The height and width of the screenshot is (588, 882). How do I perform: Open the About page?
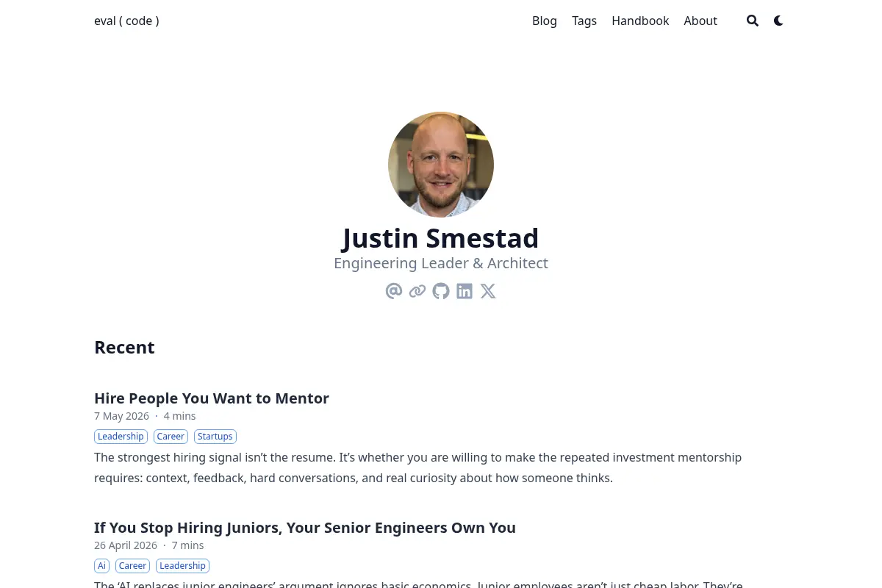click(x=700, y=21)
